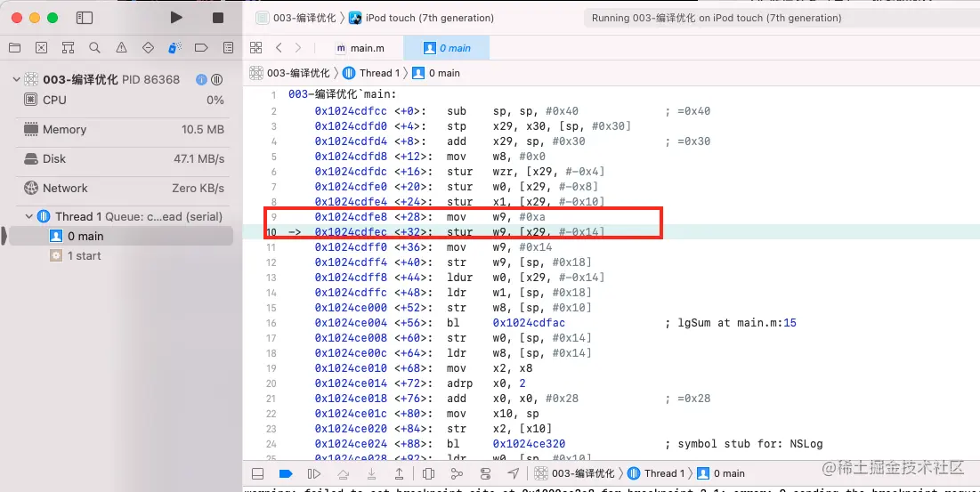This screenshot has height=492, width=980.
Task: Open 003-编译优化 in the debug bar path
Action: tap(574, 473)
